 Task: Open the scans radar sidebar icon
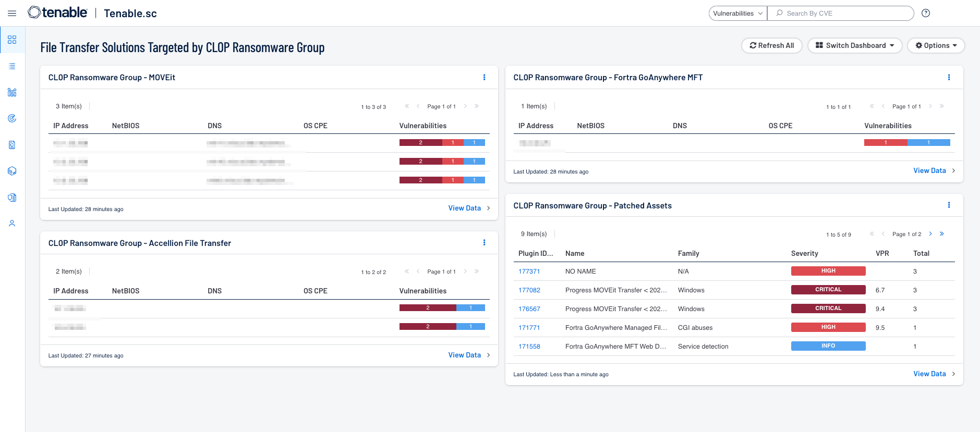point(12,118)
